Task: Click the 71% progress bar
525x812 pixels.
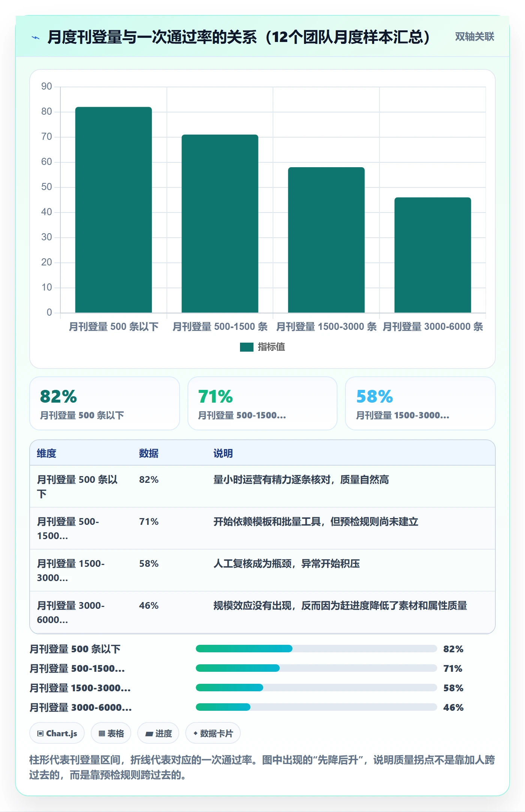Action: pos(316,668)
